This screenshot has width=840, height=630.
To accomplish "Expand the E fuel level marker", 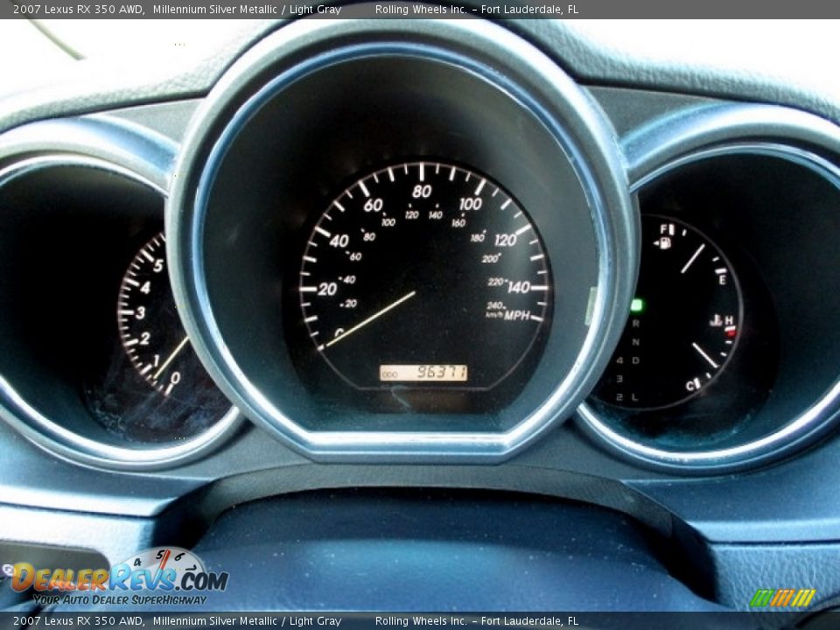I will [723, 279].
